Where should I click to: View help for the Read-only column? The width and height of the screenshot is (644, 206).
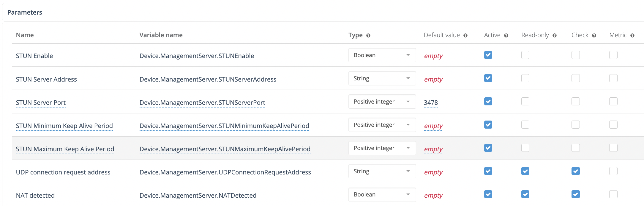coord(555,35)
